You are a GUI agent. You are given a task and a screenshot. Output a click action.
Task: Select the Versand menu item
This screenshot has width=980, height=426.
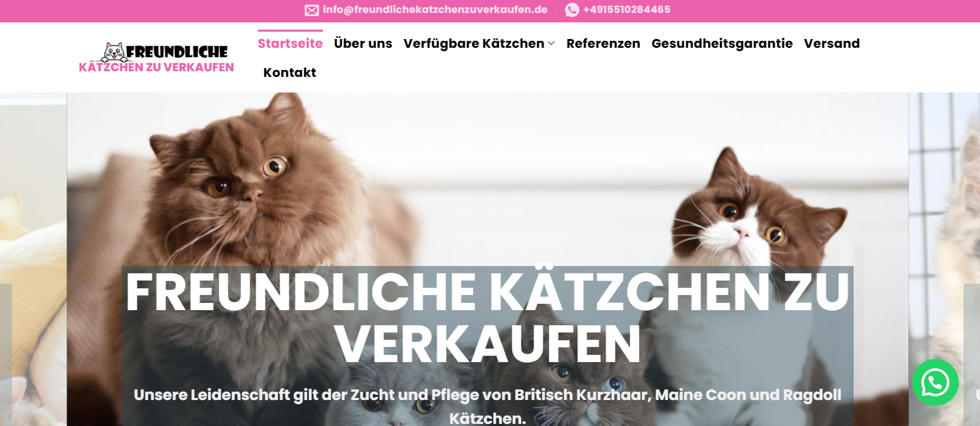832,44
